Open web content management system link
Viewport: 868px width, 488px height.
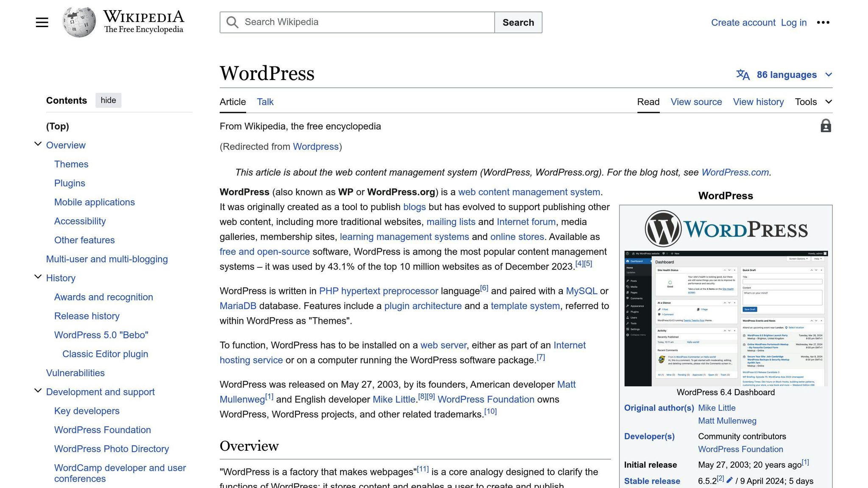pyautogui.click(x=529, y=192)
